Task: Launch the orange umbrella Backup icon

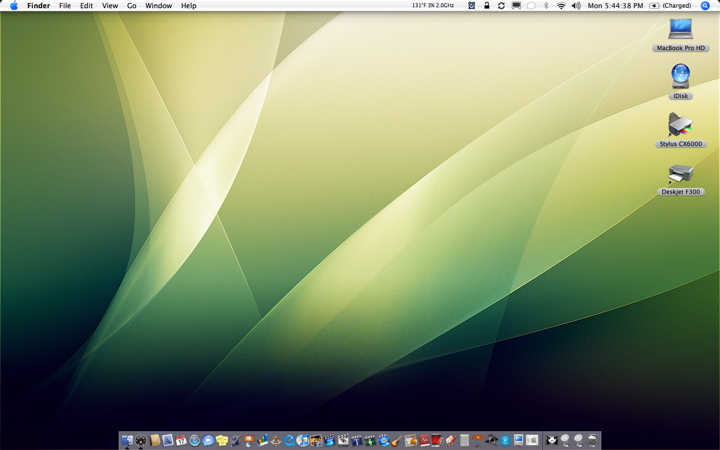Action: point(477,440)
